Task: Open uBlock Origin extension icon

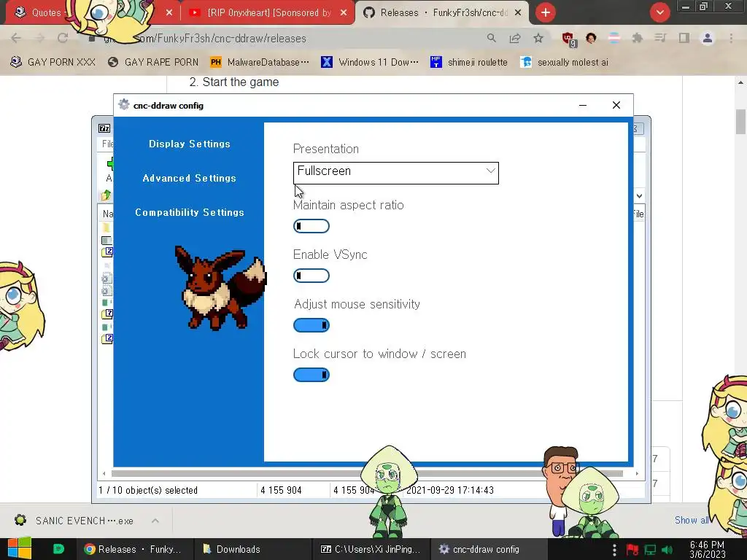Action: pyautogui.click(x=568, y=39)
